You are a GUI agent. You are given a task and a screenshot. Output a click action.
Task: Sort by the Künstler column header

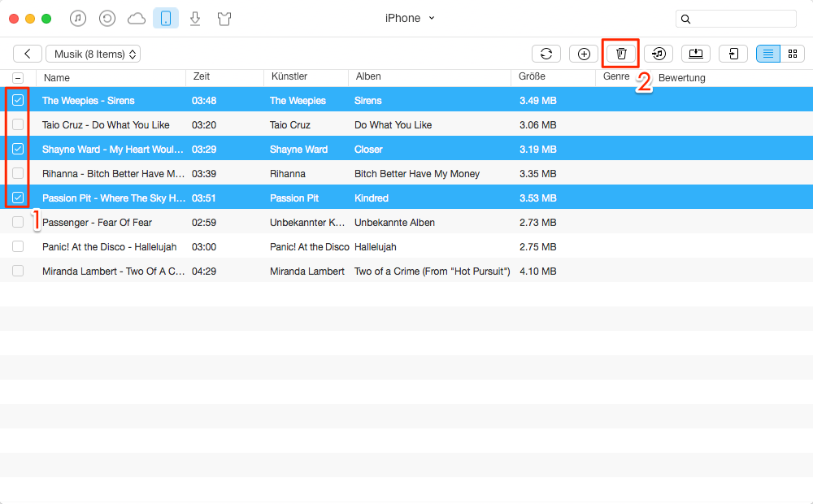coord(289,76)
